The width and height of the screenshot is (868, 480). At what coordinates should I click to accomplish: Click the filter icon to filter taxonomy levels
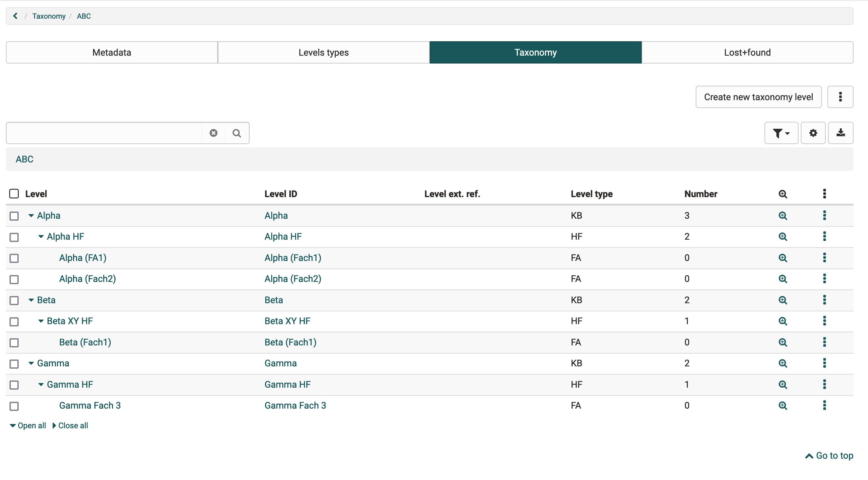[x=781, y=132]
